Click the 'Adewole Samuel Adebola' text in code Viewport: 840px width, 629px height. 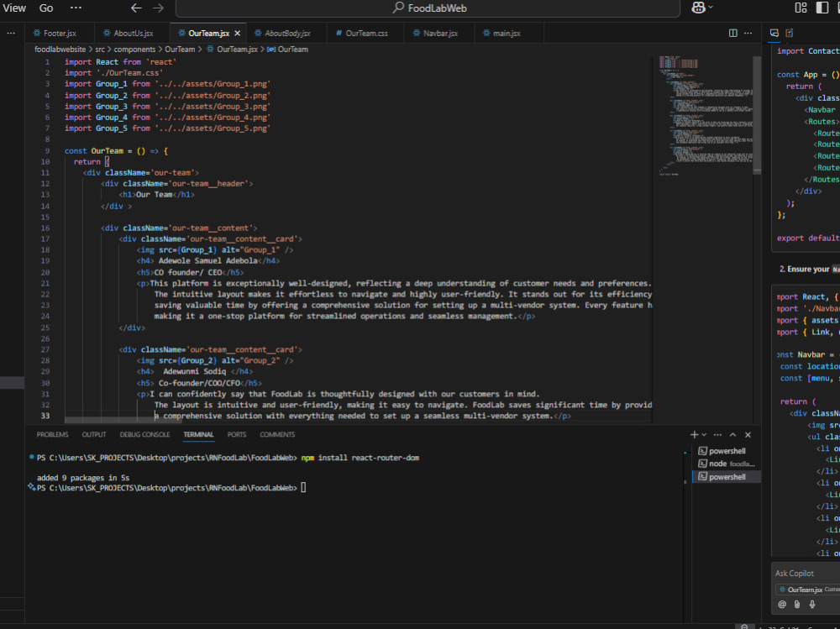[207, 261]
